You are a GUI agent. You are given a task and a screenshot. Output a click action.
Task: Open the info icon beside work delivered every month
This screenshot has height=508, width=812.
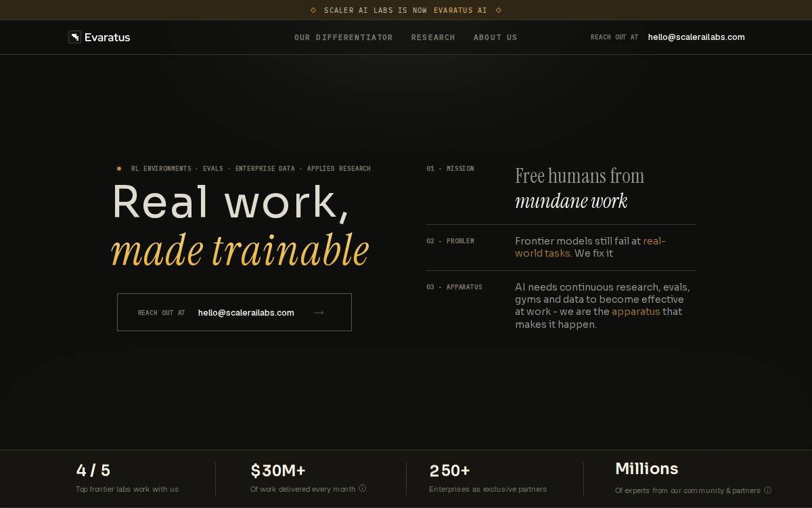point(363,488)
